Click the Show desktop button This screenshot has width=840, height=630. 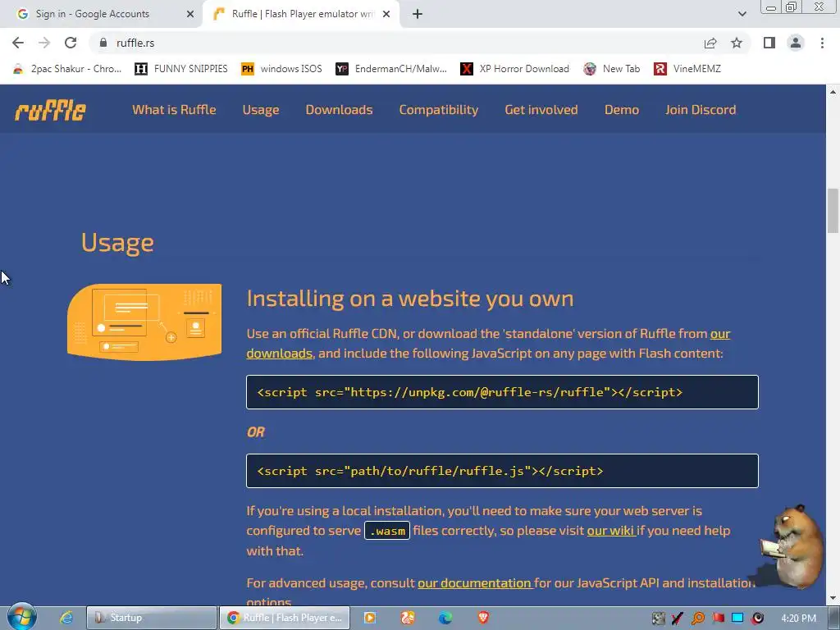[x=834, y=619]
